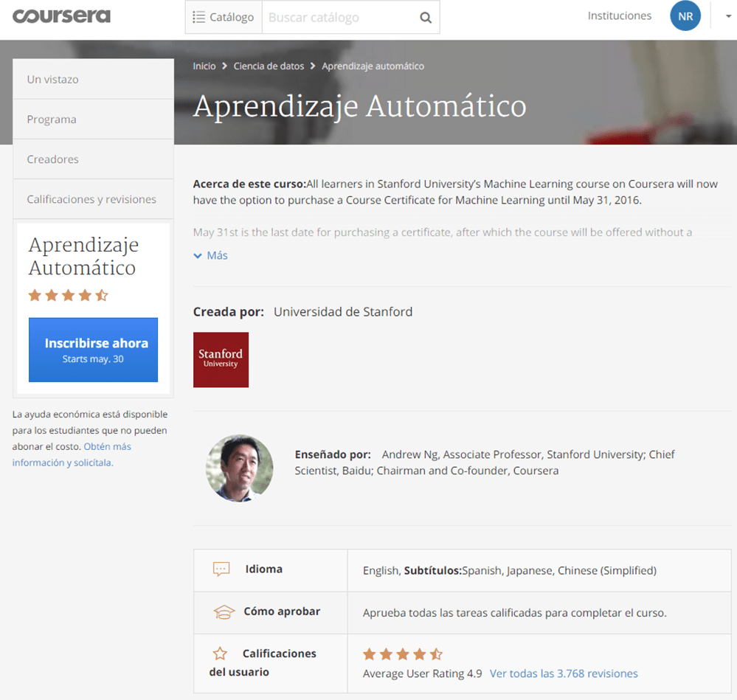Click the search magnifying glass icon
Screen dimensions: 737x700
point(426,18)
